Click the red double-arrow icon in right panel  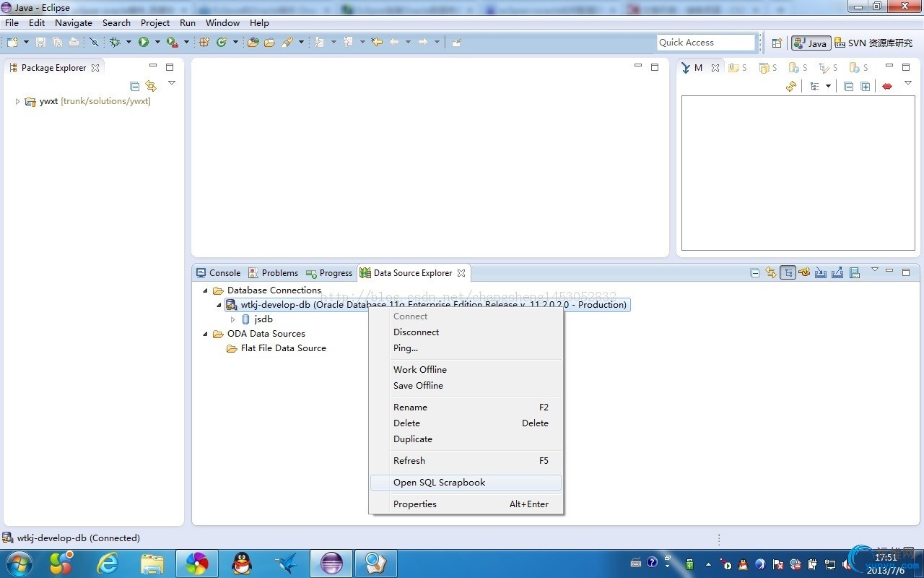point(887,87)
